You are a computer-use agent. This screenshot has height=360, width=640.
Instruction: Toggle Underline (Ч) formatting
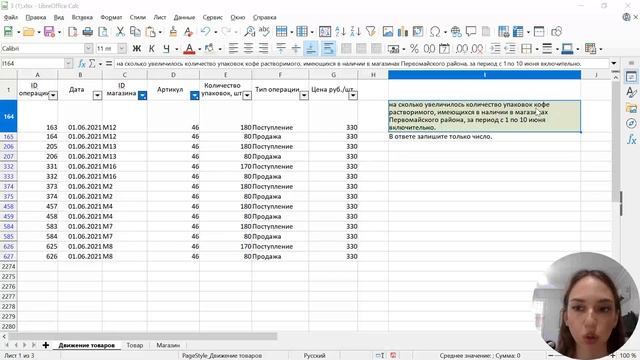tap(166, 49)
